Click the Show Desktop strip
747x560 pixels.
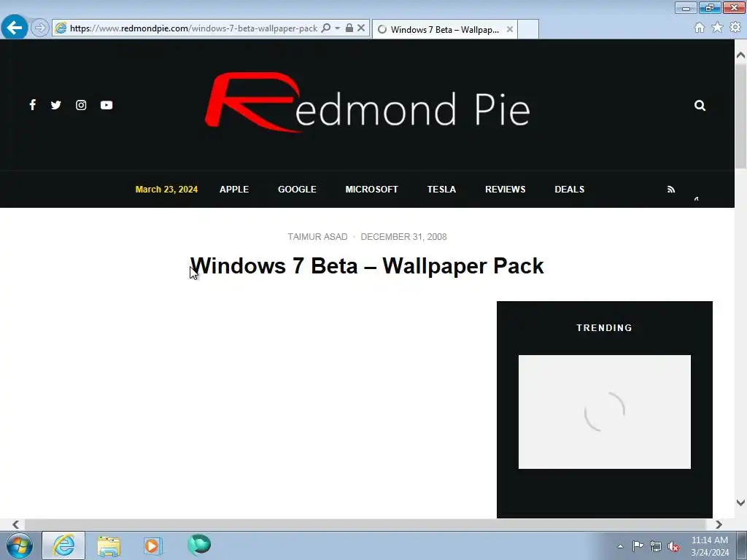[x=742, y=545]
